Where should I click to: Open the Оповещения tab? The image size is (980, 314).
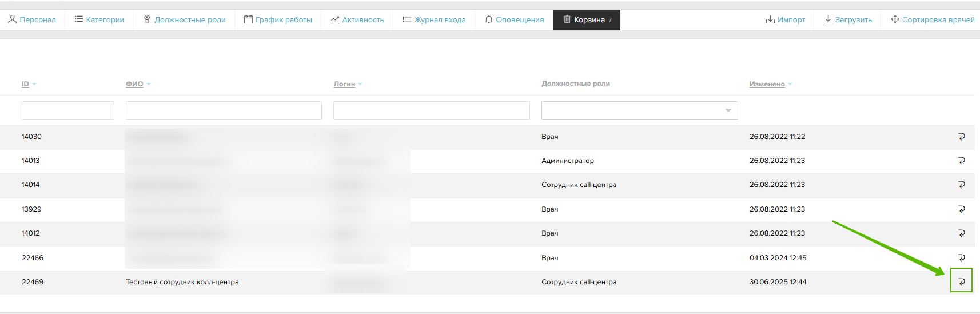pyautogui.click(x=514, y=19)
